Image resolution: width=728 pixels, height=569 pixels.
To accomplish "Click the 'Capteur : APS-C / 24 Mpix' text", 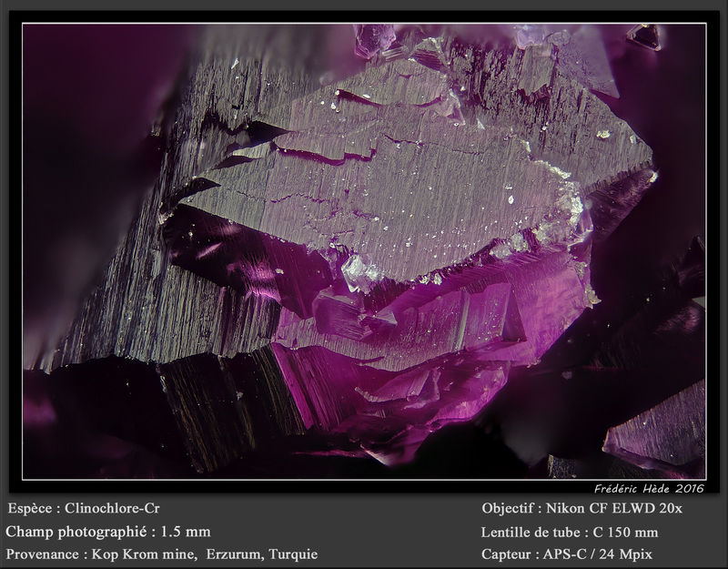I will (x=566, y=554).
